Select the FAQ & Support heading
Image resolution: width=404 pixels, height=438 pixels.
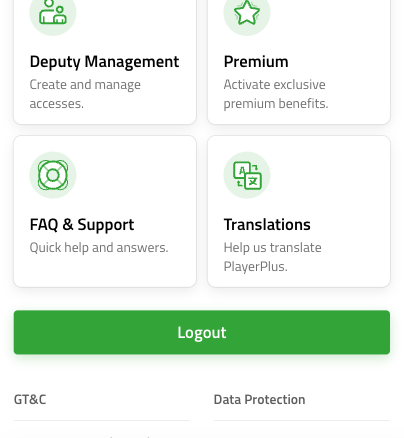[82, 225]
